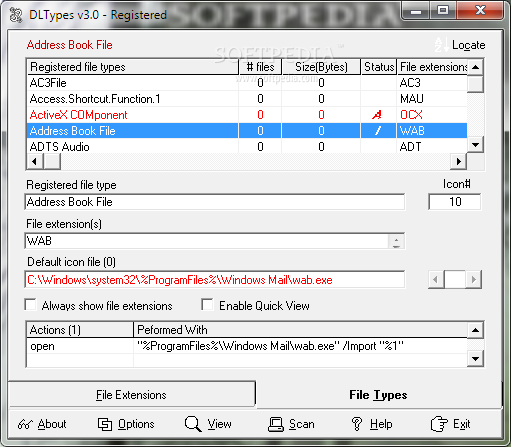
Task: Click file types list left scroll arrow
Action: point(34,162)
